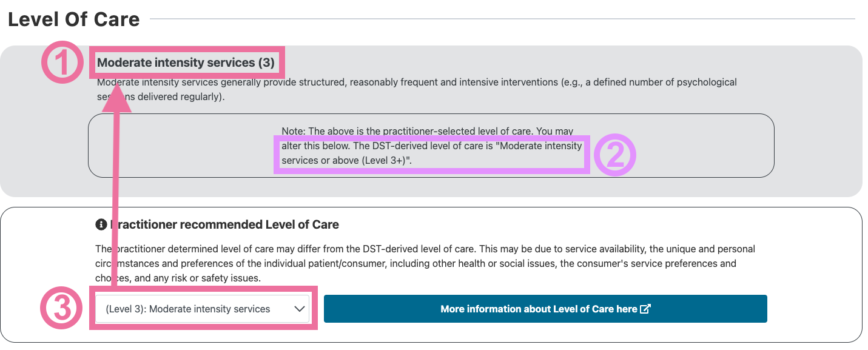The image size is (868, 350).
Task: Open More information about Level of Care
Action: [x=545, y=309]
